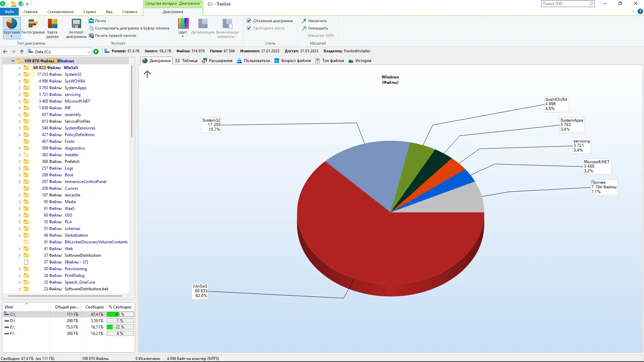Screen dimensions: 644x362
Task: Click large up arrow in chart area
Action: 147,74
